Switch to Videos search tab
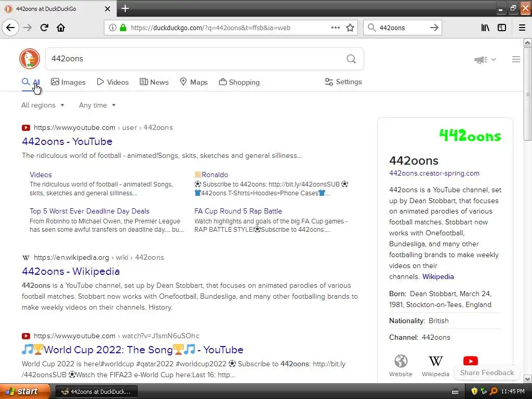 [x=113, y=82]
